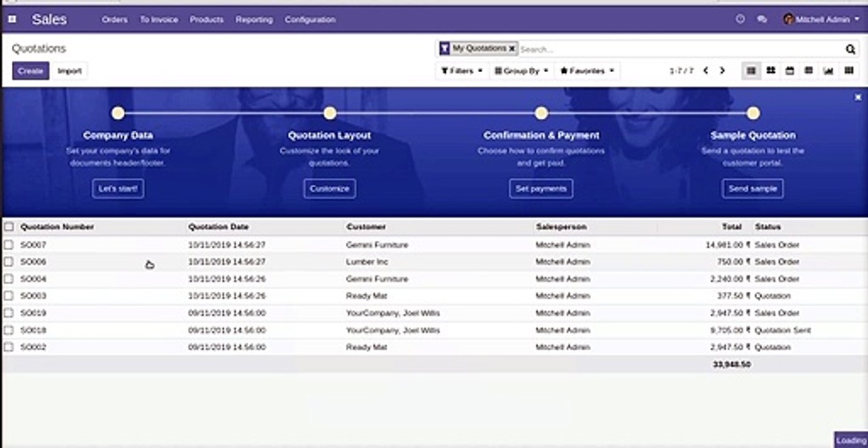
Task: Click the Set payments button
Action: coord(541,189)
